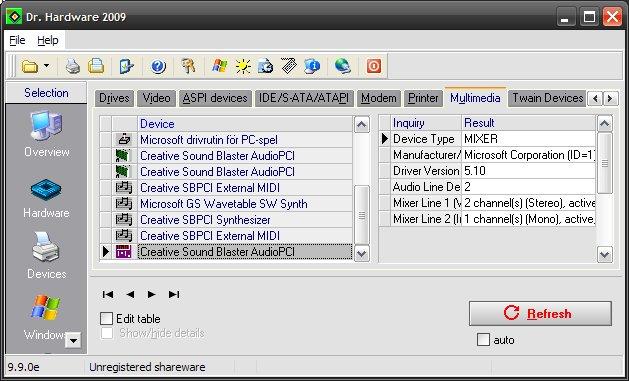Click the keyboard toolbar icon
629x381 pixels.
[289, 66]
